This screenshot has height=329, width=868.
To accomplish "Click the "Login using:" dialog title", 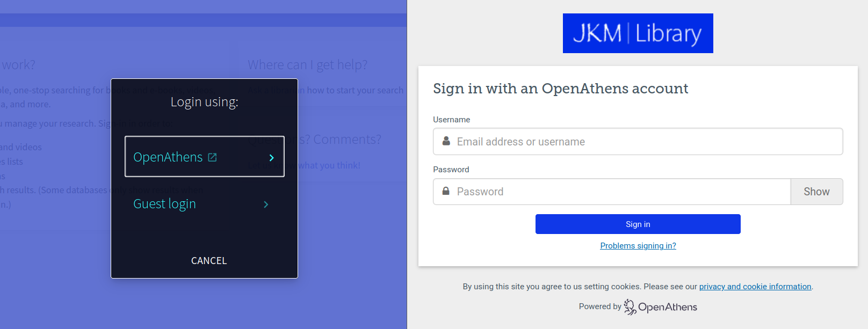I will (203, 101).
